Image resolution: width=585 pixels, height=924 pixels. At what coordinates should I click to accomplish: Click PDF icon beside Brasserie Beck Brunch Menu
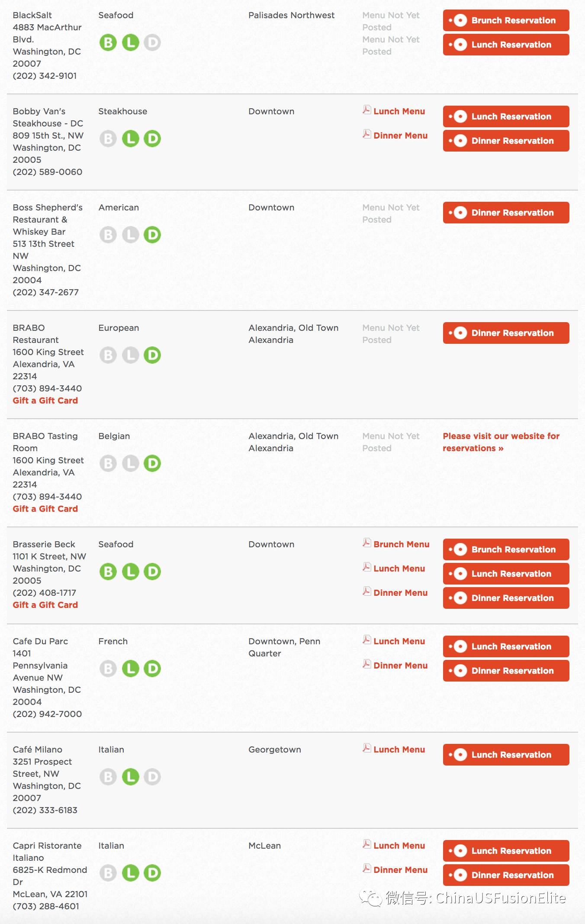pyautogui.click(x=366, y=543)
